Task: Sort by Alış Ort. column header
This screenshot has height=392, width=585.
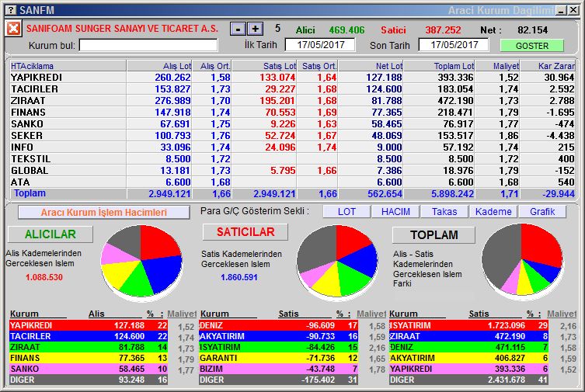Action: click(212, 66)
